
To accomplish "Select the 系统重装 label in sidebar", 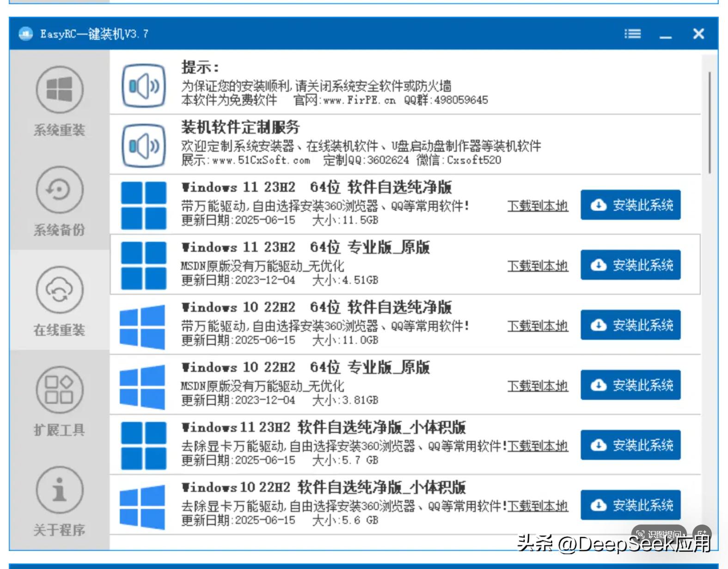I will pos(59,130).
